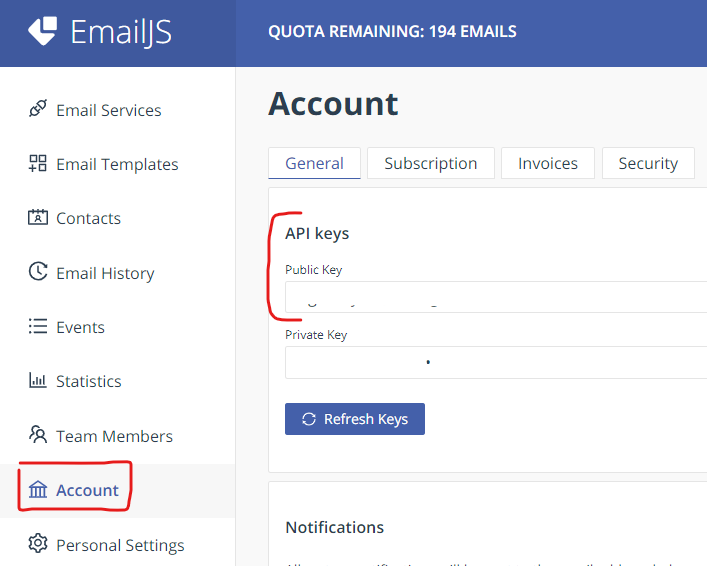The image size is (707, 566).
Task: Open the Invoices tab
Action: pyautogui.click(x=548, y=163)
